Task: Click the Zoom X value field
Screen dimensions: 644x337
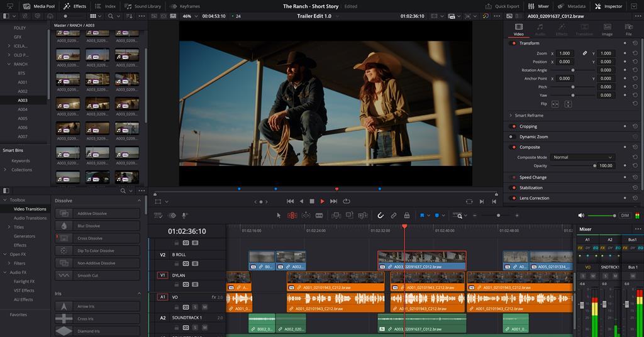Action: (x=565, y=53)
